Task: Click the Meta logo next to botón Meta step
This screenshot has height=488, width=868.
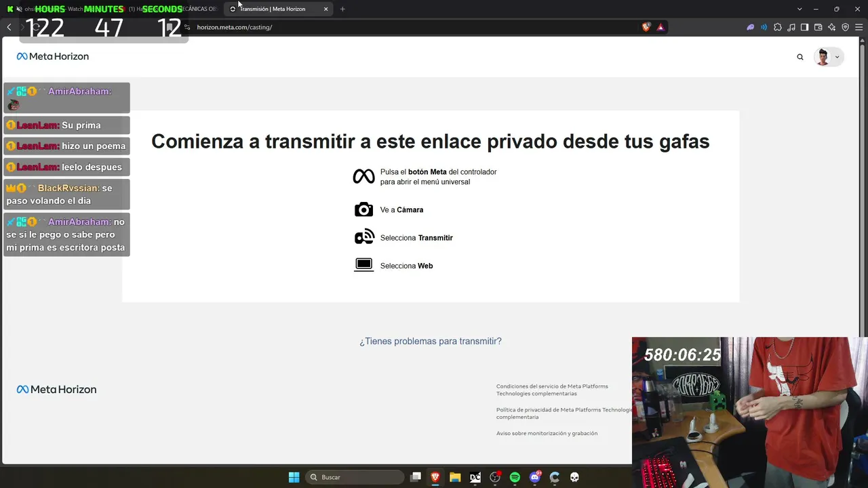Action: (x=363, y=177)
